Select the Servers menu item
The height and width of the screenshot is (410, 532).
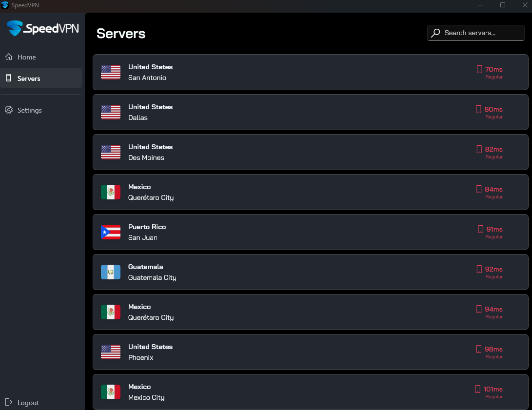(29, 78)
